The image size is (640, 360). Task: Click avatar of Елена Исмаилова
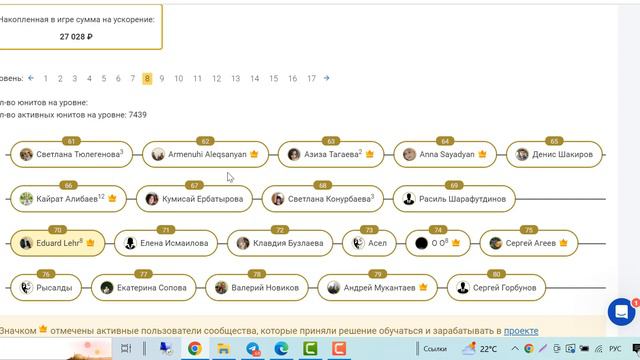coord(130,243)
